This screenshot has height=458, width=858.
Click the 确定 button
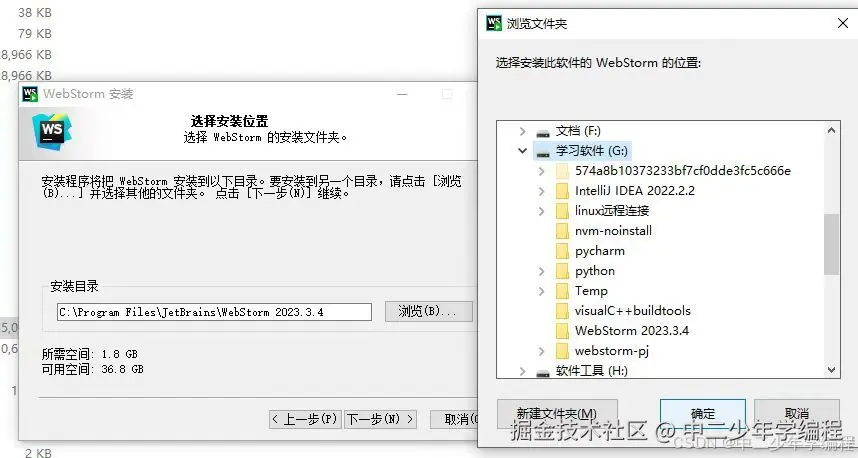[703, 413]
